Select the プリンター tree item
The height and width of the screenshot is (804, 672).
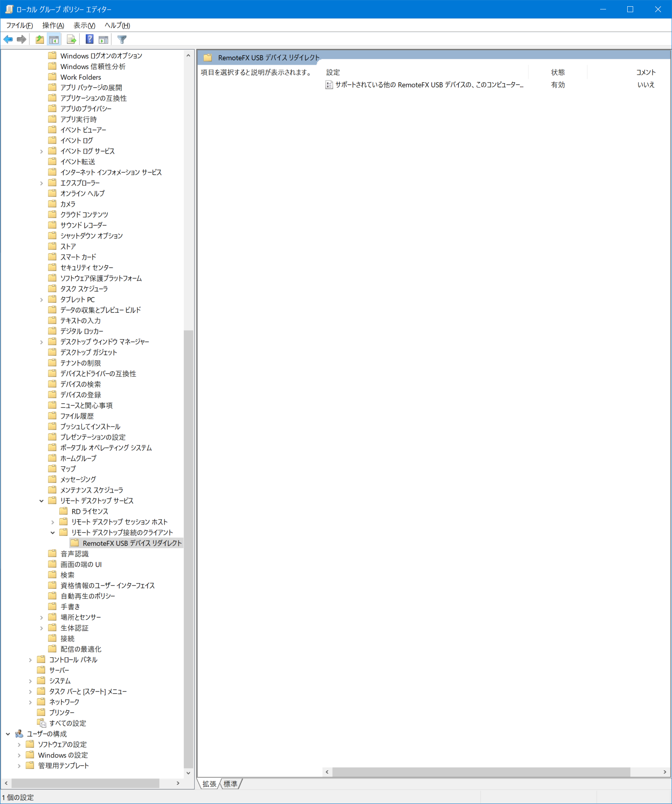(62, 713)
